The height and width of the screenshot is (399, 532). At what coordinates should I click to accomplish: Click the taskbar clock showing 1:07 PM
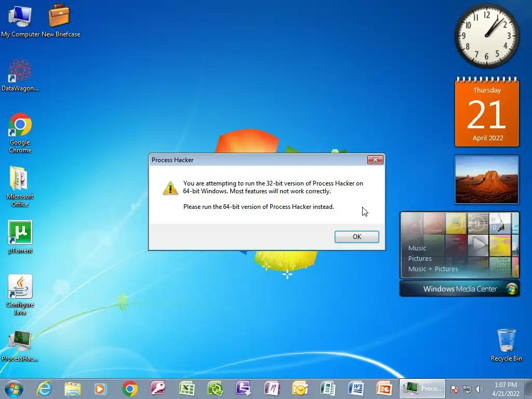coord(506,389)
